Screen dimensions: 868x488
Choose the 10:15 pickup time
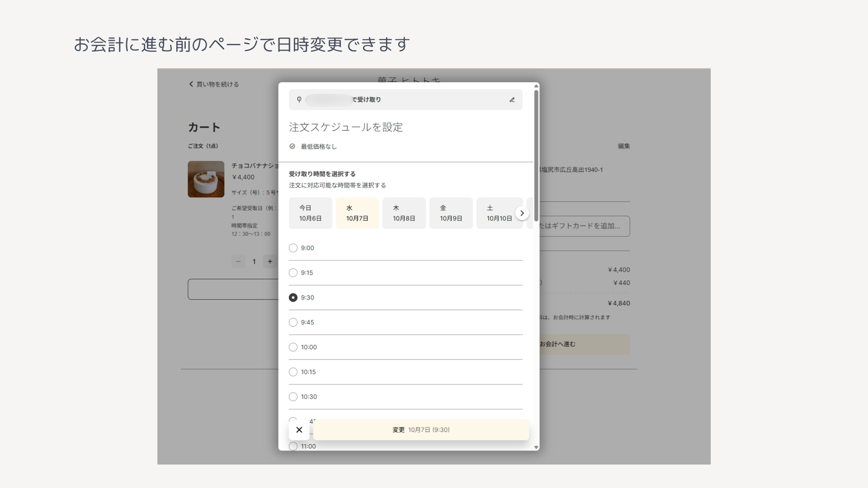point(293,372)
